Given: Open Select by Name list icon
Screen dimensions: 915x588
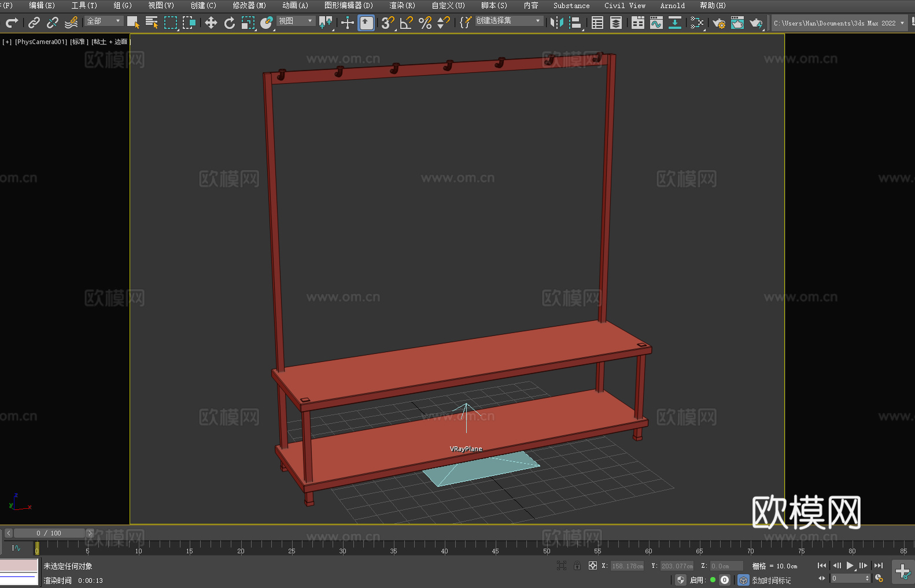Looking at the screenshot, I should click(152, 23).
